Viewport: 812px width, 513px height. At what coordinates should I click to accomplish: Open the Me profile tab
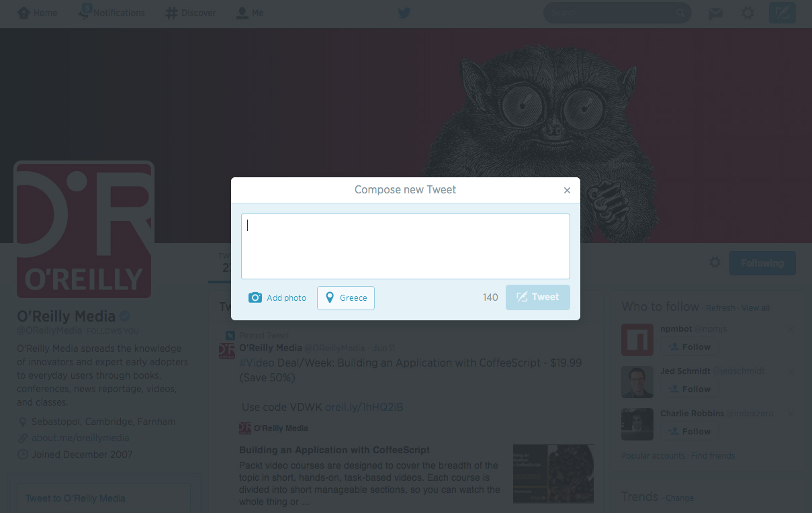click(x=249, y=13)
